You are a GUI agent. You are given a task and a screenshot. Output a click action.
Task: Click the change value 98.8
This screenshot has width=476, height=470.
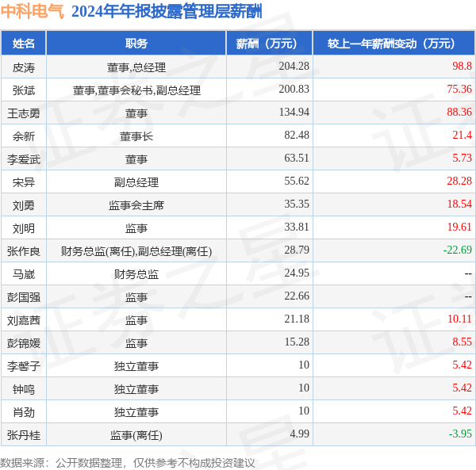click(x=462, y=66)
